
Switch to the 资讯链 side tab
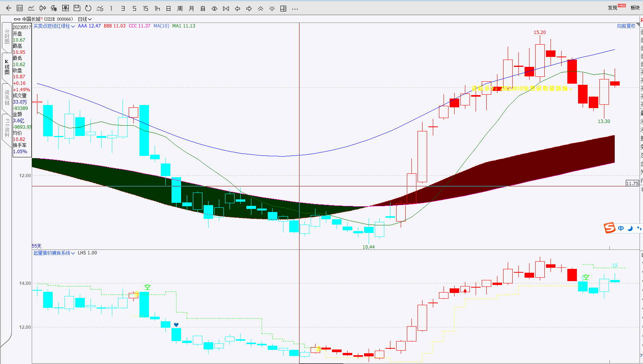(x=7, y=98)
